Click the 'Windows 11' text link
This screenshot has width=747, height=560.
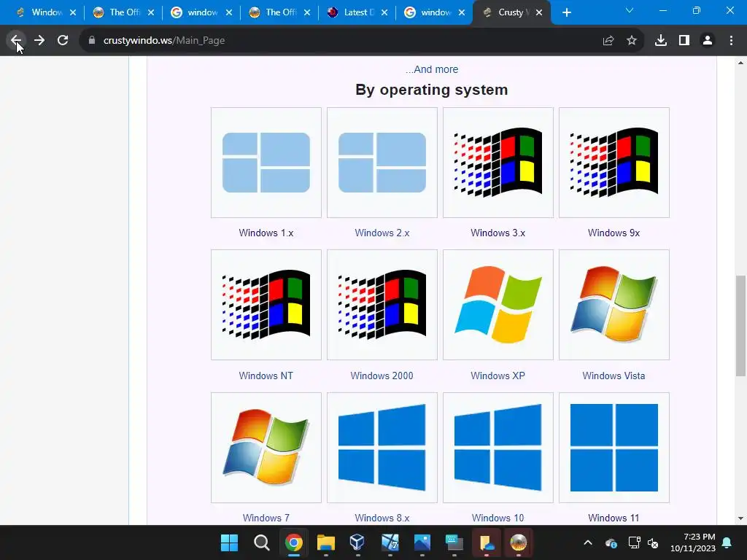tap(614, 518)
